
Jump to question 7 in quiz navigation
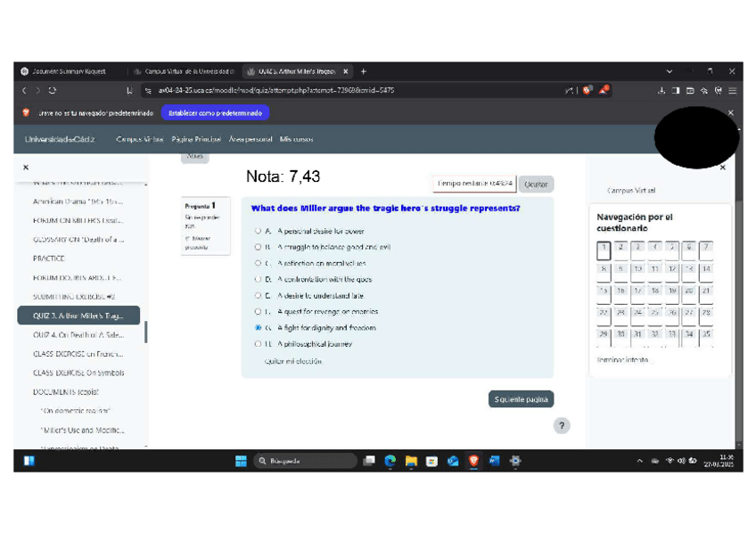pos(706,251)
